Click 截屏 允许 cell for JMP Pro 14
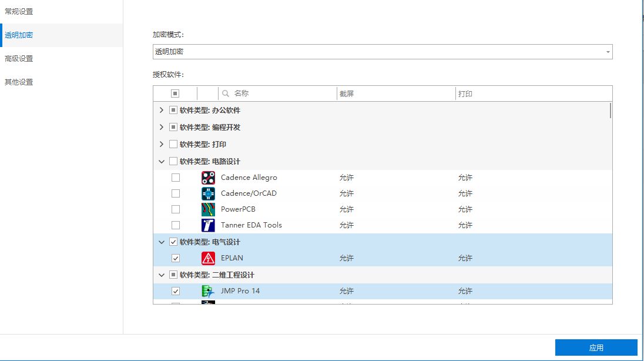 (x=347, y=291)
